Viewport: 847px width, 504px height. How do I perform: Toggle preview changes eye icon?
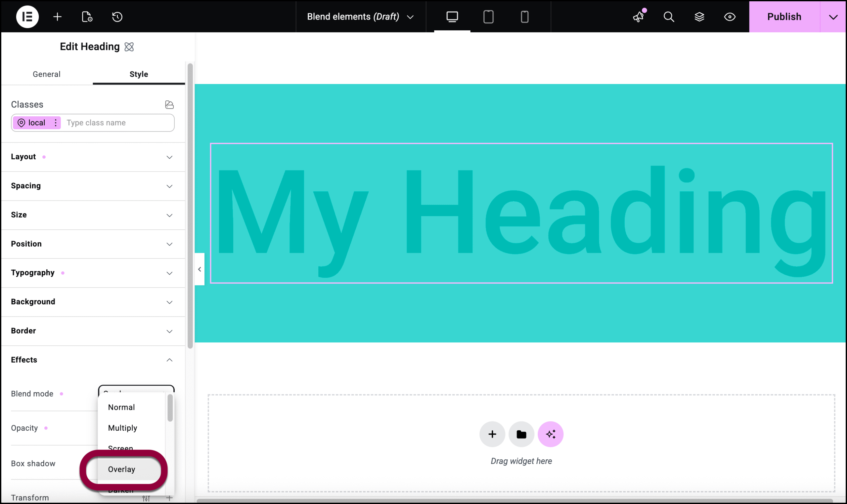coord(730,17)
